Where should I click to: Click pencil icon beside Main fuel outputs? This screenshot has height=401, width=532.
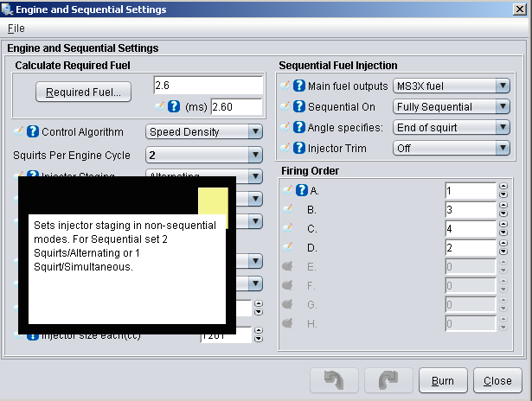pyautogui.click(x=285, y=85)
